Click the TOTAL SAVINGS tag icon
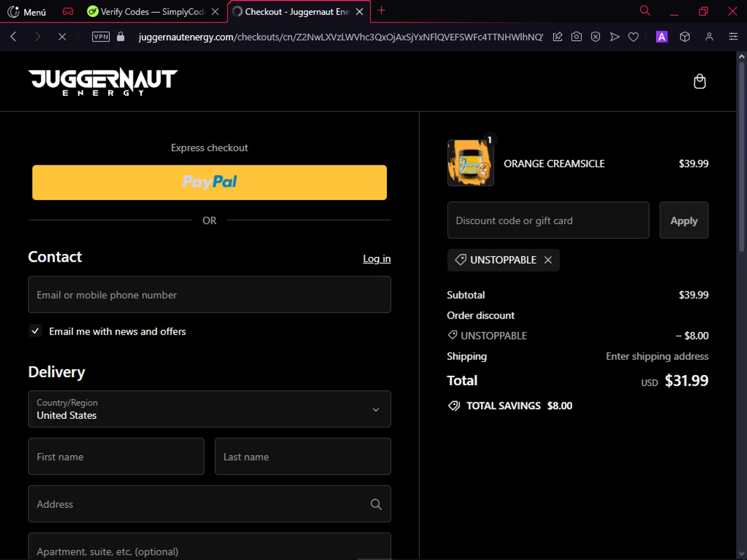747x560 pixels. (454, 406)
